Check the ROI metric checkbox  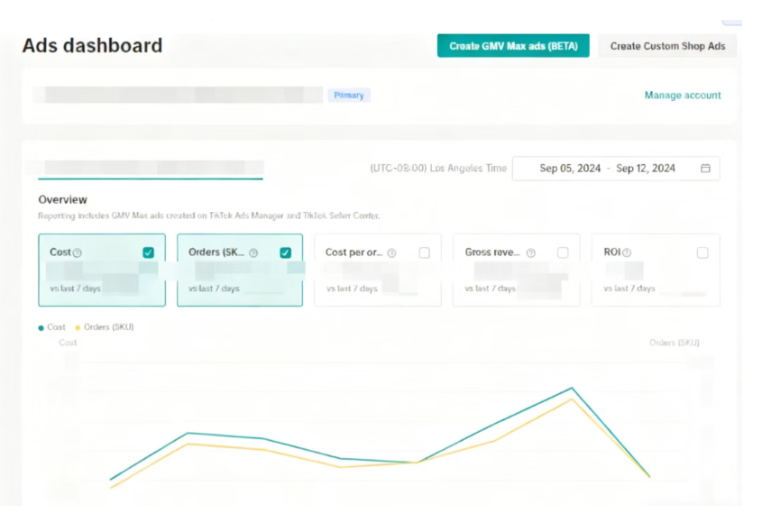[x=702, y=252]
